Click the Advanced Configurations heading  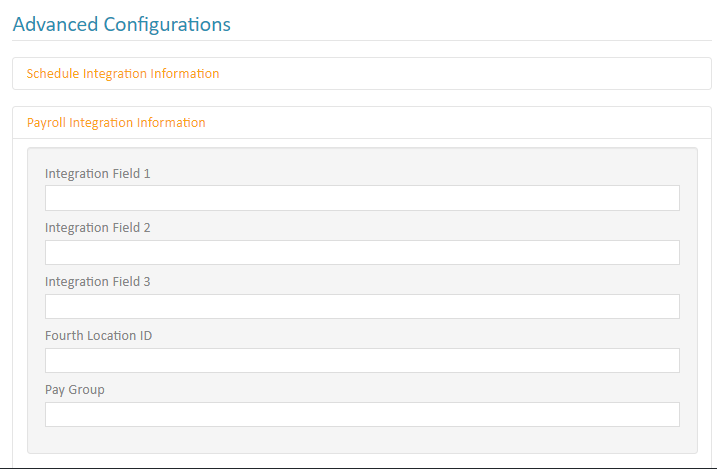tap(122, 24)
